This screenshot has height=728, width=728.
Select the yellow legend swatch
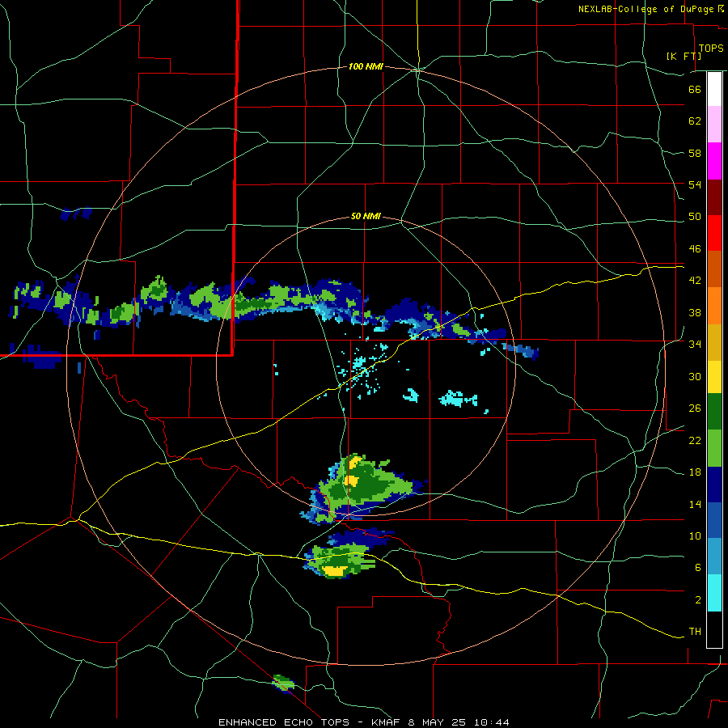(x=714, y=377)
